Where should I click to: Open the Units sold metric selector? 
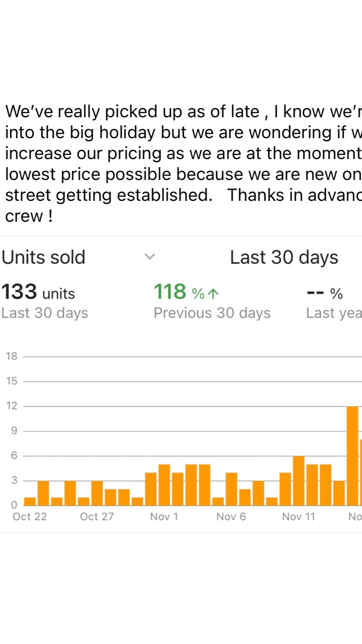(x=43, y=257)
